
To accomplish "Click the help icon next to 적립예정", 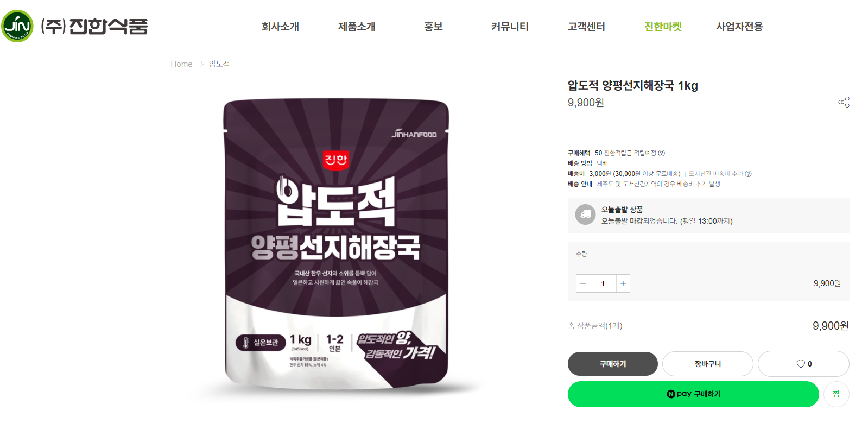I will click(x=661, y=153).
